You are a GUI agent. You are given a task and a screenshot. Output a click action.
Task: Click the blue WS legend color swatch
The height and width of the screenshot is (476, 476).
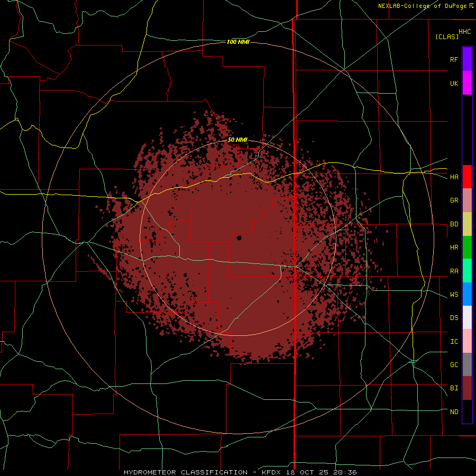point(467,294)
